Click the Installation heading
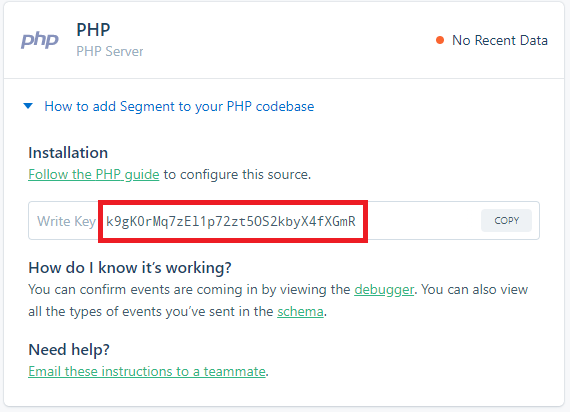This screenshot has height=412, width=570. [x=68, y=153]
